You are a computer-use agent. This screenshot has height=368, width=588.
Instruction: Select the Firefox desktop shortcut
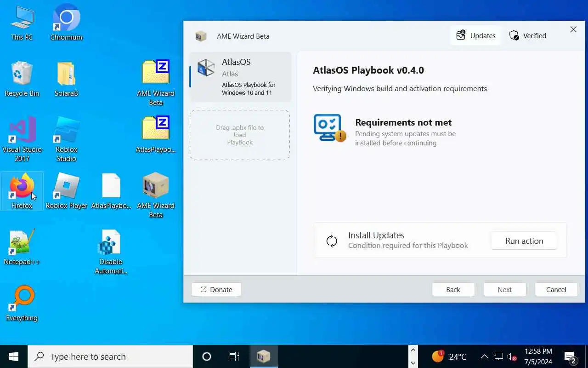[x=22, y=191]
